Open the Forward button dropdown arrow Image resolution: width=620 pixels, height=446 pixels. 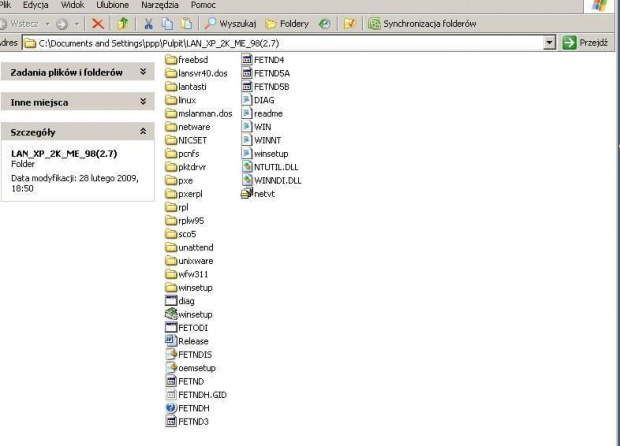(x=77, y=24)
